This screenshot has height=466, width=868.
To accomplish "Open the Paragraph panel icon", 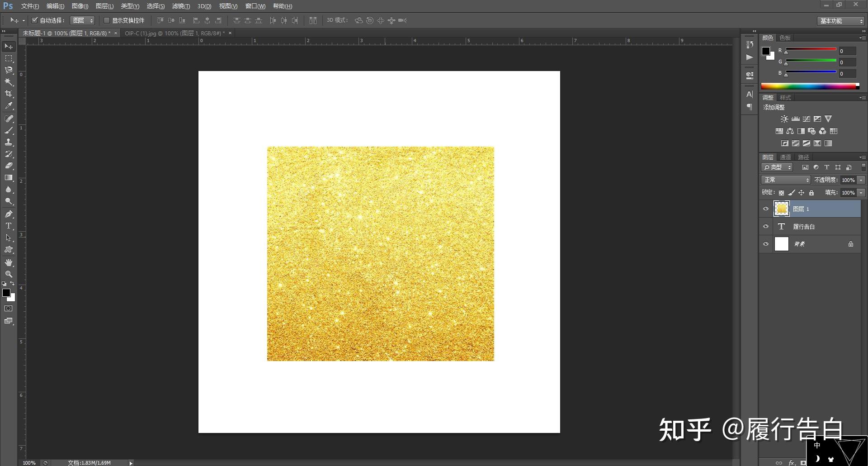I will (x=750, y=107).
